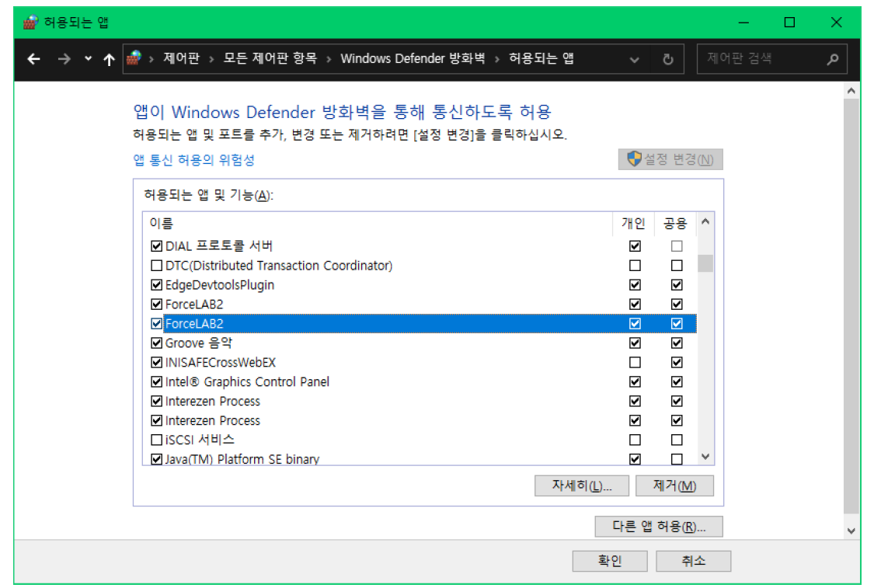Click the 개인 column header
Screen dimensions: 874x588
point(634,224)
